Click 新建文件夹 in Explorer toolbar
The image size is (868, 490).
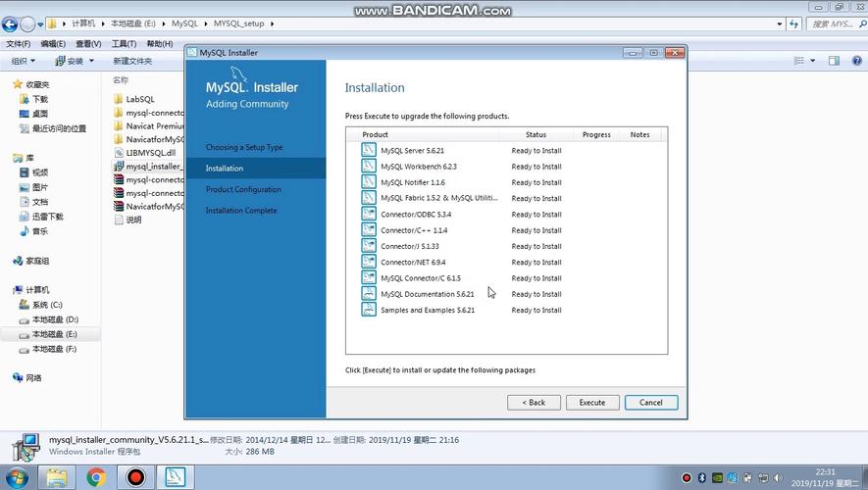pos(132,61)
